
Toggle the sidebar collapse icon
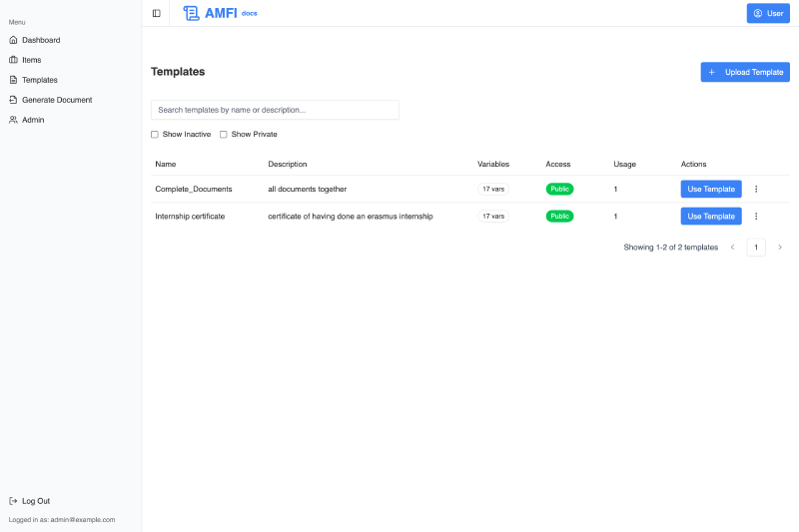157,13
